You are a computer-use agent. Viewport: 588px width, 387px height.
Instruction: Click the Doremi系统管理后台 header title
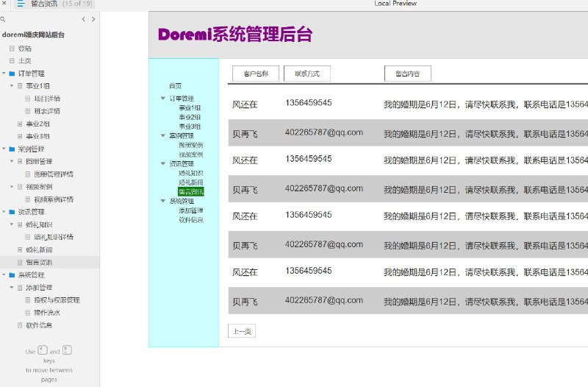click(x=235, y=35)
